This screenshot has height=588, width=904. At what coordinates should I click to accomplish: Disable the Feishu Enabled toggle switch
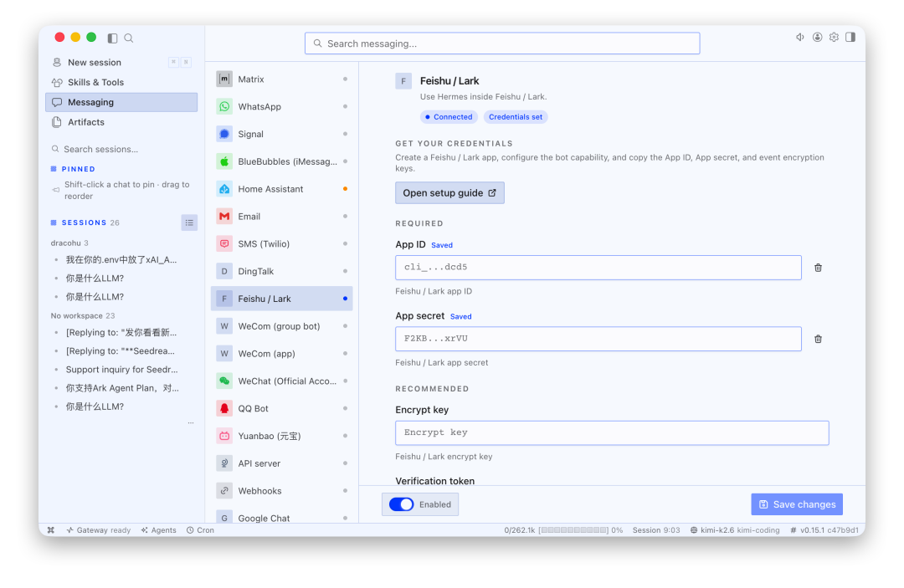(x=401, y=504)
